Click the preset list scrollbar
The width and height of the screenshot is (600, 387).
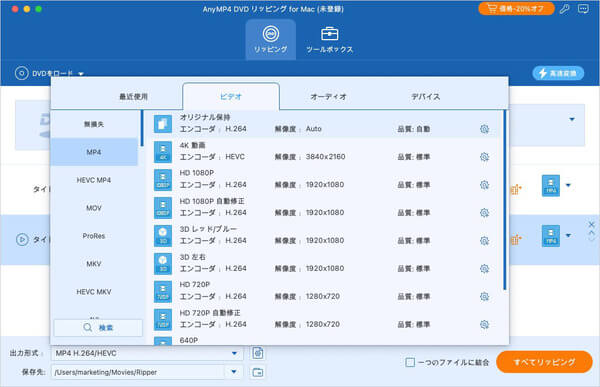505,200
